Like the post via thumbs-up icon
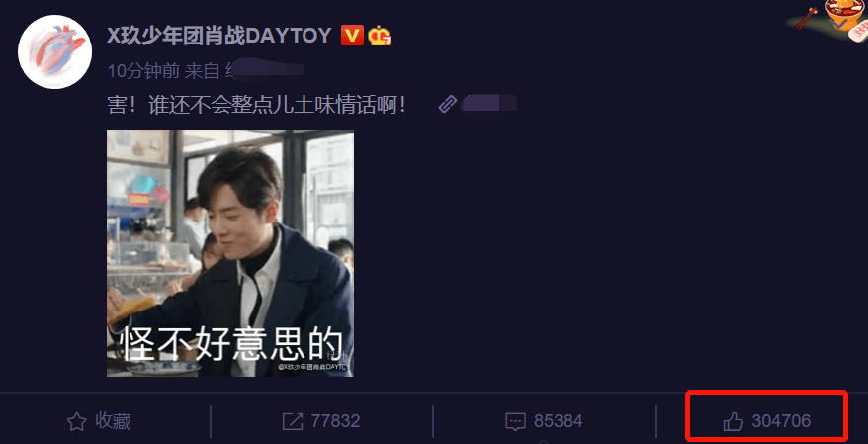Screen dimensions: 868x444 point(734,422)
